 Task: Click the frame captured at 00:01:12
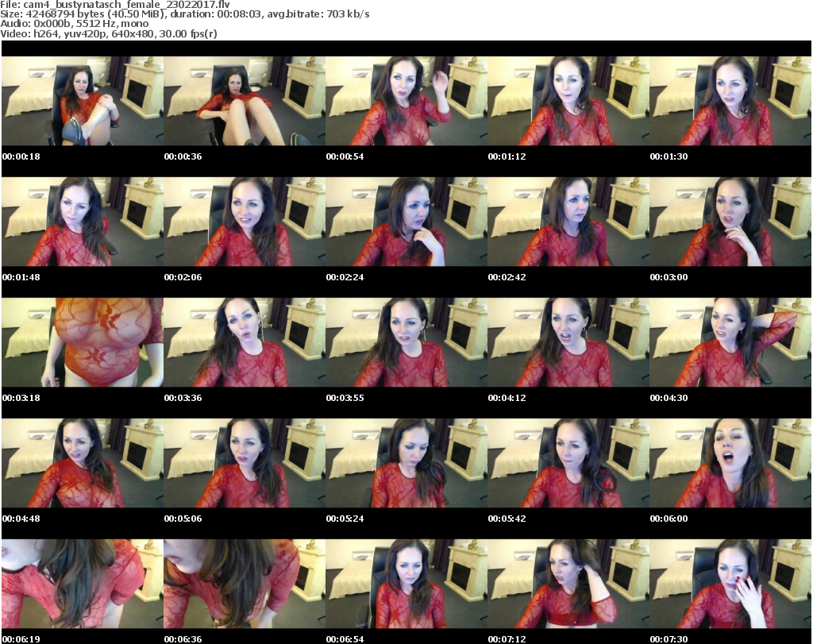click(568, 101)
